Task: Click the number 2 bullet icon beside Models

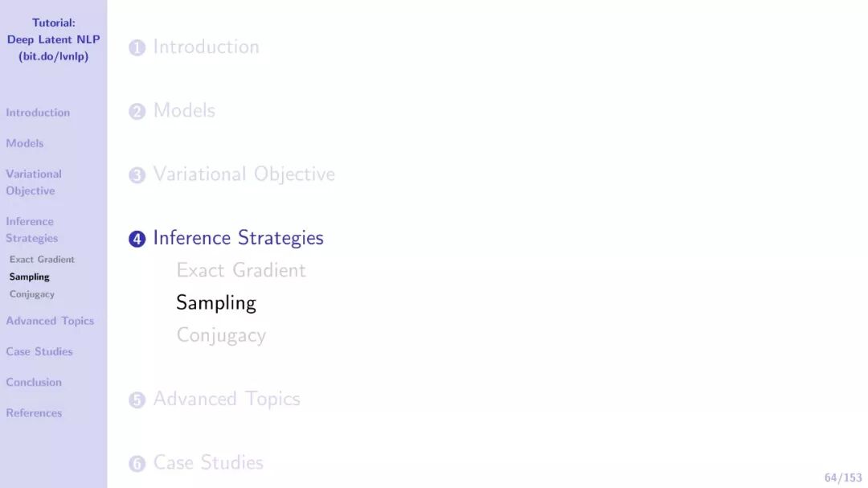Action: (x=137, y=112)
